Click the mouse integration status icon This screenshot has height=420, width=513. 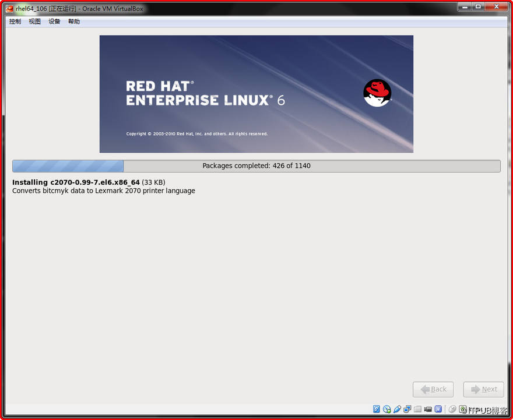tap(452, 409)
